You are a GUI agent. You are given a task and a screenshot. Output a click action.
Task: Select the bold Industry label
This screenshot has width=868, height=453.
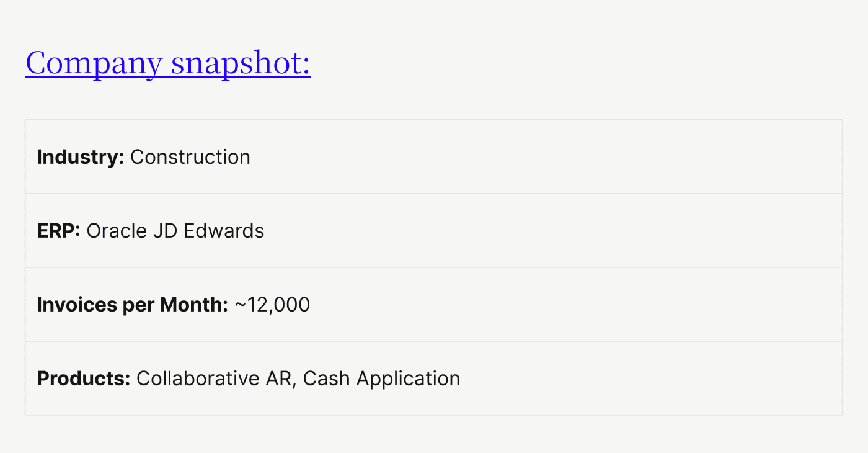(81, 157)
